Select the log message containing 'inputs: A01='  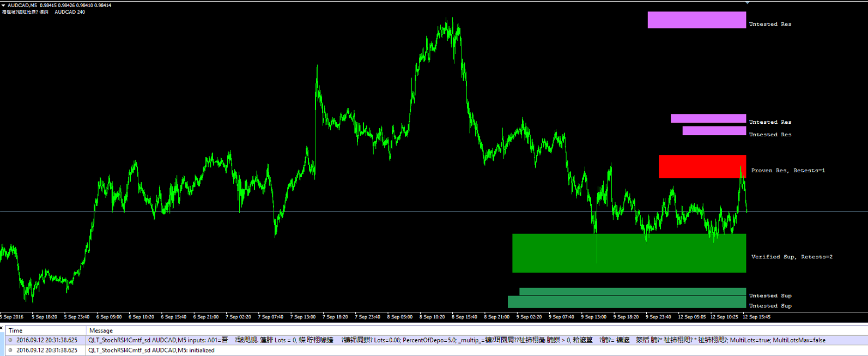tap(457, 340)
